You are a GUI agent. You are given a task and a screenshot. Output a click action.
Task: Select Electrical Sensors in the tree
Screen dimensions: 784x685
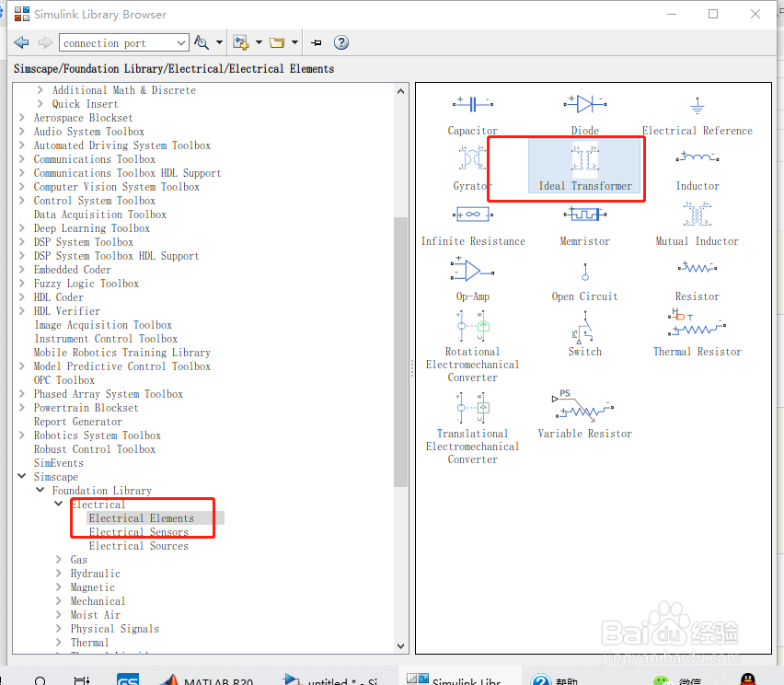click(x=139, y=532)
